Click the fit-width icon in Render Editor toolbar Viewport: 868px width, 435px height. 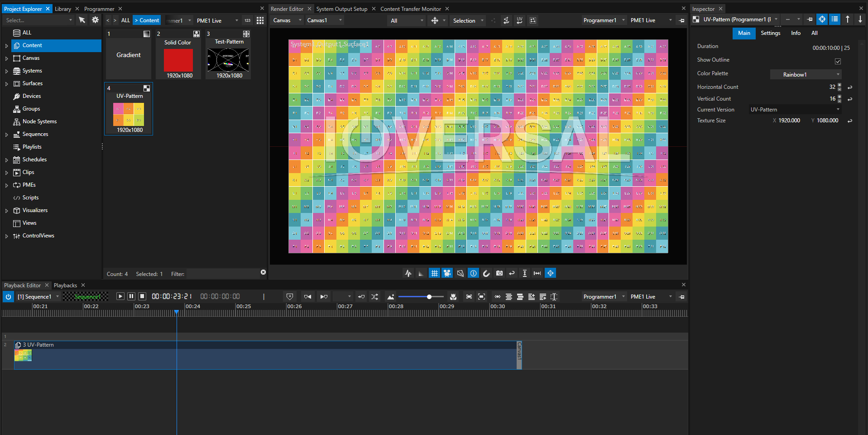click(537, 273)
